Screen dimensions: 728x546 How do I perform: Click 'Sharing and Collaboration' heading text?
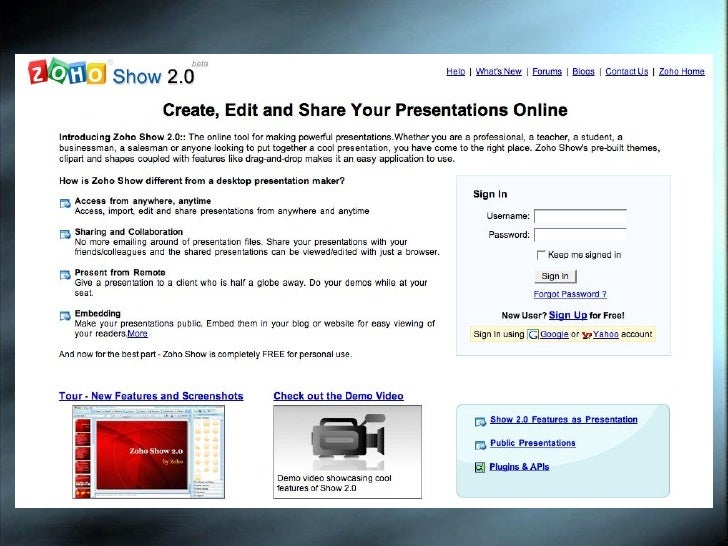pos(129,232)
